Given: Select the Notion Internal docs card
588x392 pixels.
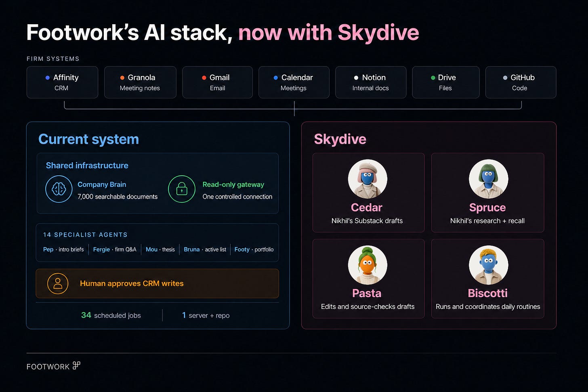Looking at the screenshot, I should click(371, 82).
